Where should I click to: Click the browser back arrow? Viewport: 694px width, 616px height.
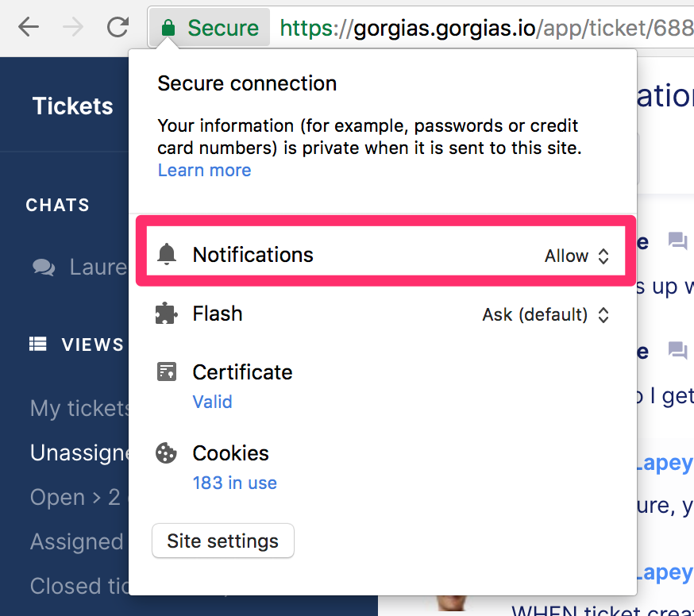[x=29, y=28]
